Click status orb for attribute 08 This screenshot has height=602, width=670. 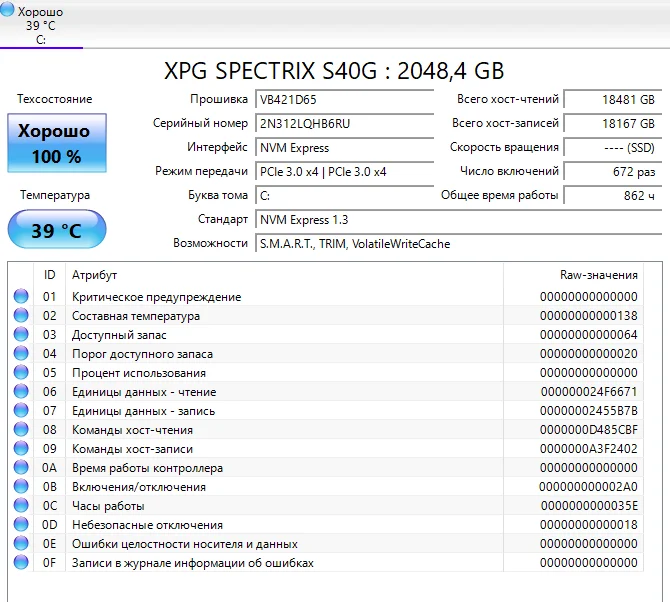pos(21,429)
